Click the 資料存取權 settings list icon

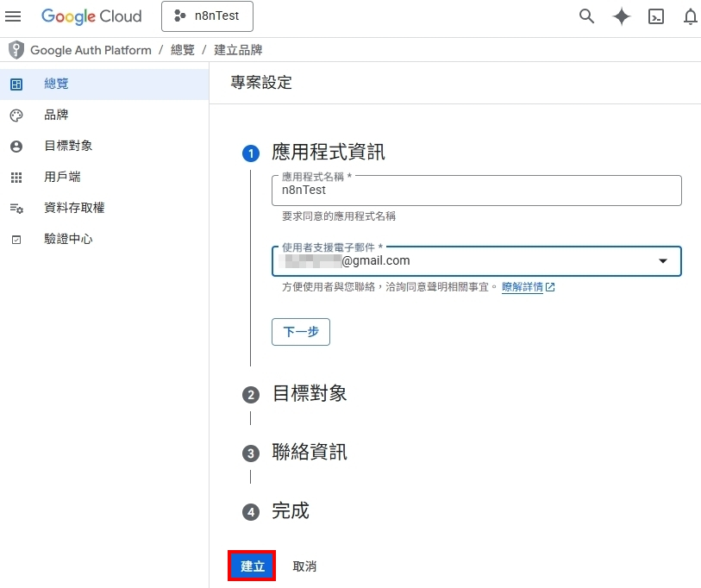coord(16,209)
